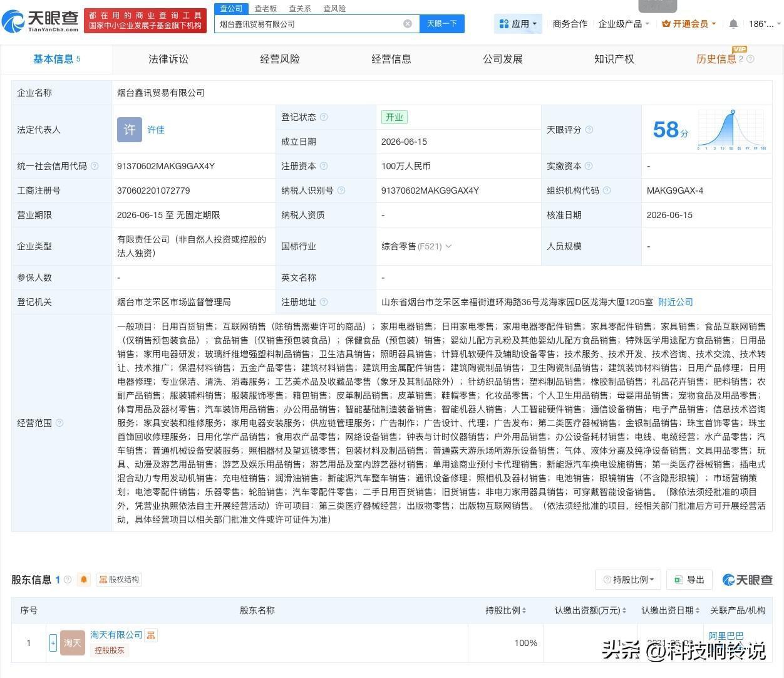Click the 商务合作 link
784x678 pixels.
tap(570, 24)
